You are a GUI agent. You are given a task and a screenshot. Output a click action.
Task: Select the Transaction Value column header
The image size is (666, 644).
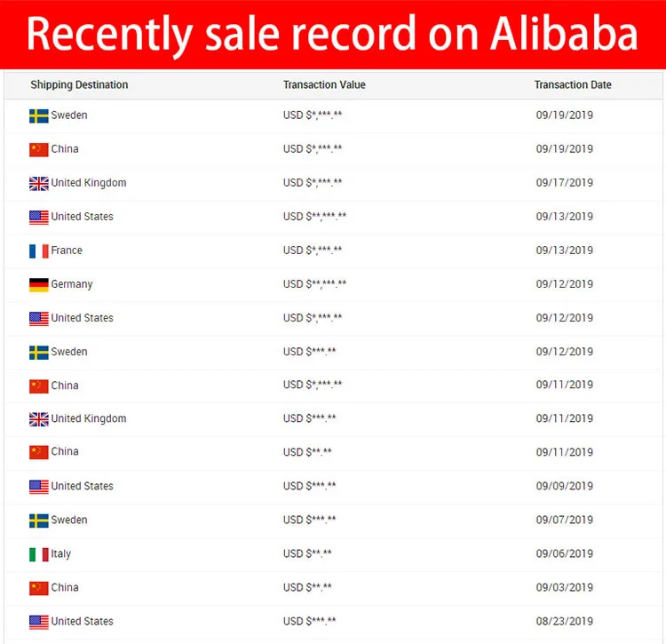pos(324,85)
